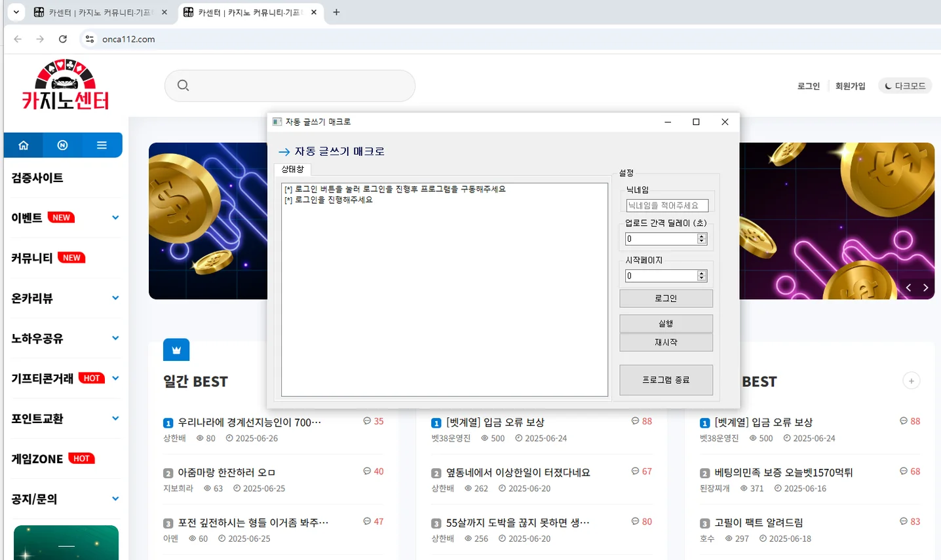
Task: Click the 업로드 간격 딜레이 value field
Action: pos(661,239)
